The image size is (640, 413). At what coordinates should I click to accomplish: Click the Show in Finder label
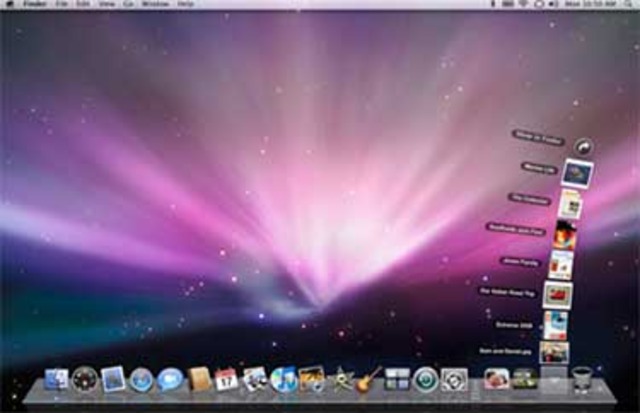(x=538, y=138)
